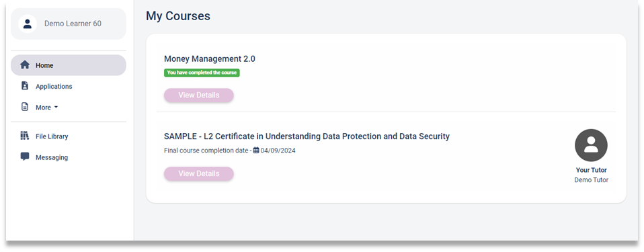Image resolution: width=644 pixels, height=252 pixels.
Task: Expand the More dropdown arrow
Action: tap(56, 107)
